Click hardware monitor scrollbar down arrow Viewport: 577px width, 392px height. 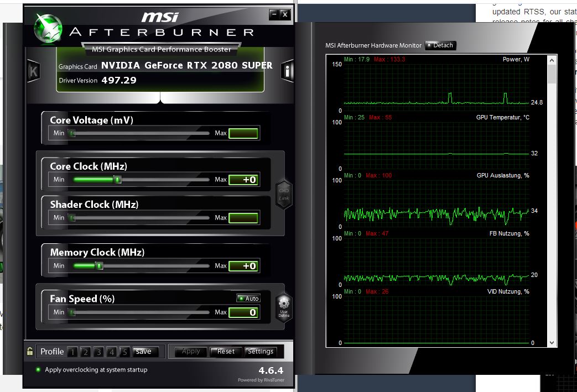click(x=552, y=342)
